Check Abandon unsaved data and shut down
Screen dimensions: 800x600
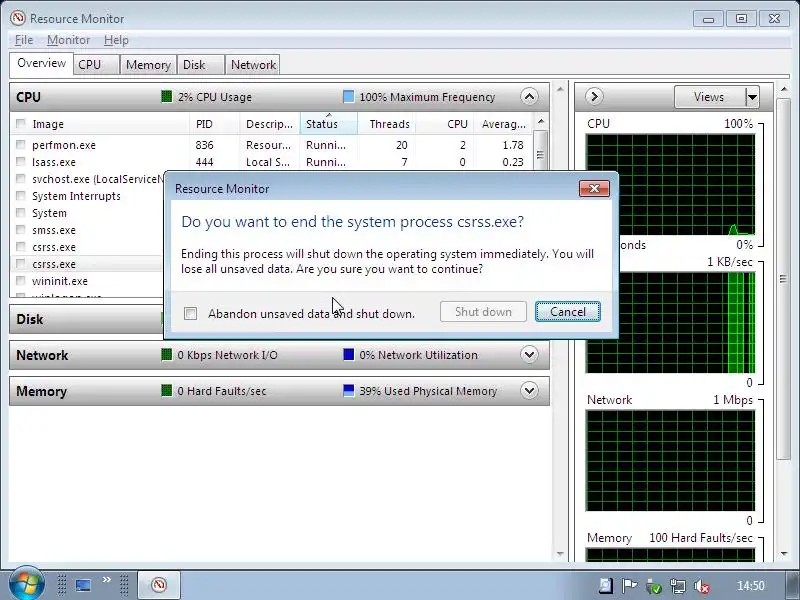[x=190, y=313]
